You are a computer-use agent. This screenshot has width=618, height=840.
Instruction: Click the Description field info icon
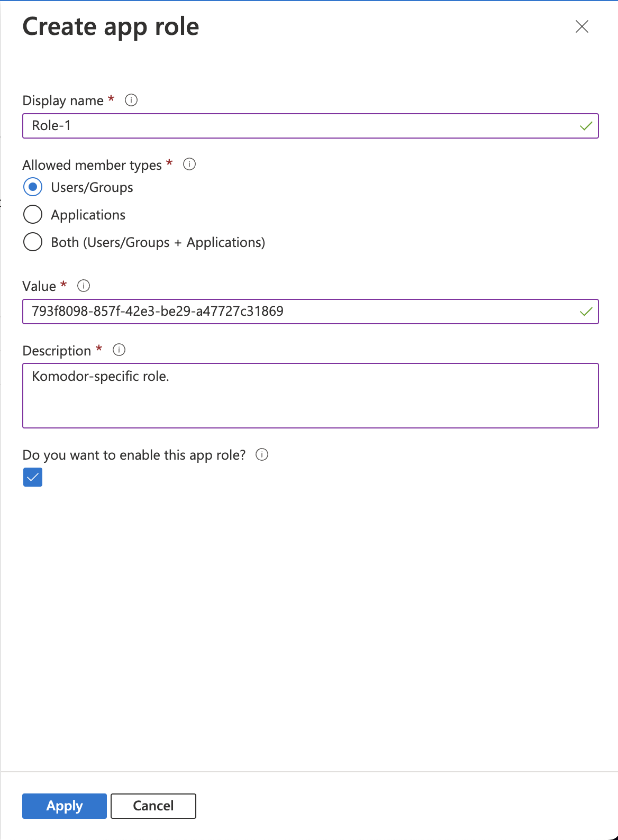119,350
